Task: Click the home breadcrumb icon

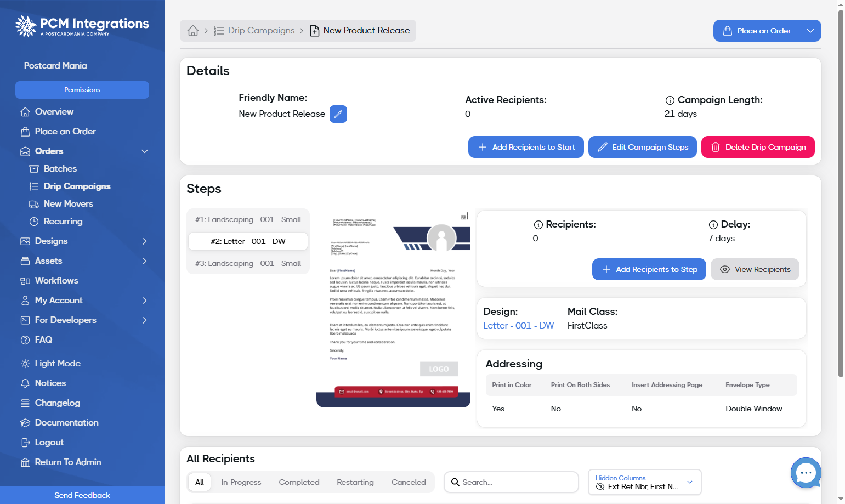Action: 193,31
